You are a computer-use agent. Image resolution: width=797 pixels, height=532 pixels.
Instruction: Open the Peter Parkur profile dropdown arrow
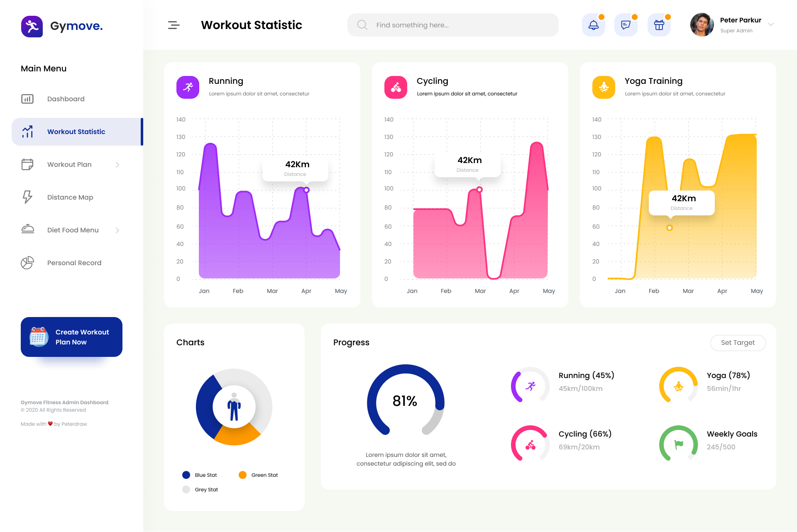(771, 24)
